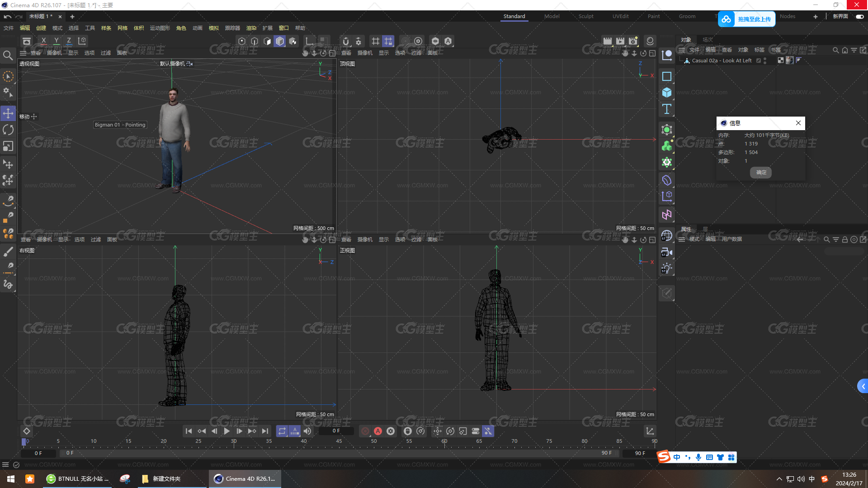Image resolution: width=868 pixels, height=488 pixels.
Task: Switch to the Sculpt layout tab
Action: point(586,16)
